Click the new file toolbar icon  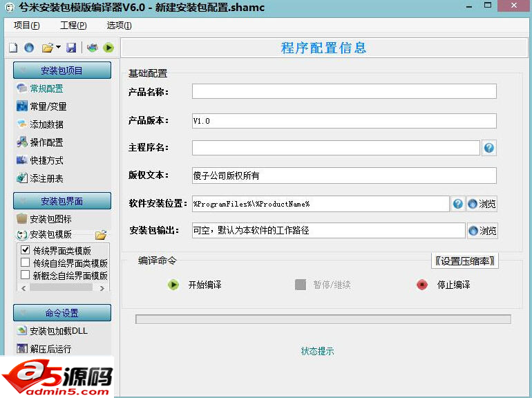(13, 48)
